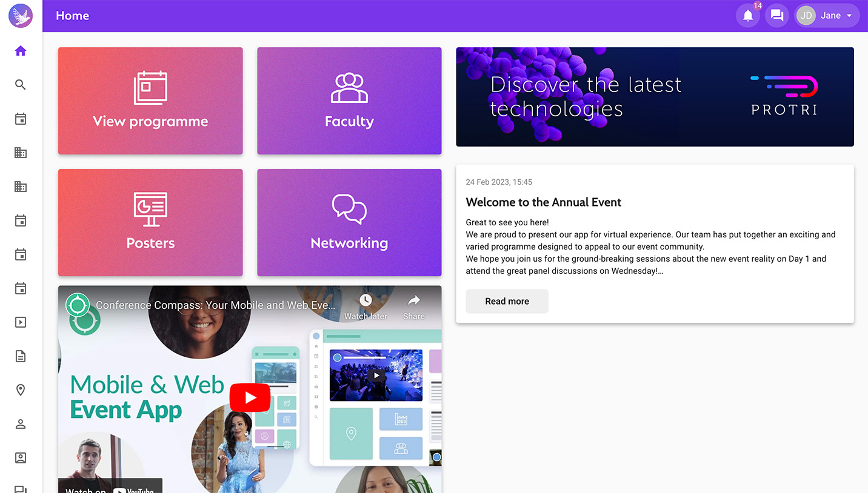Open the chat messages icon in header
The image size is (868, 493).
pyautogui.click(x=777, y=16)
